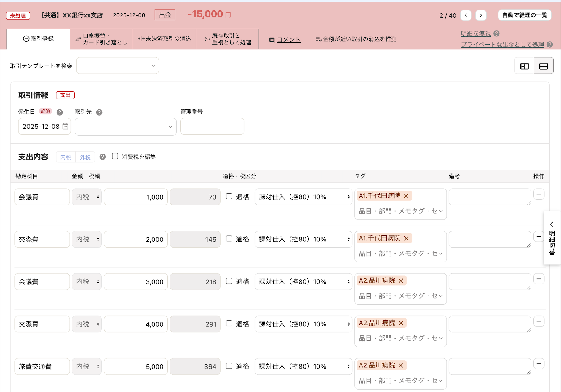Show help for 取引先 field
This screenshot has width=561, height=392.
(99, 112)
